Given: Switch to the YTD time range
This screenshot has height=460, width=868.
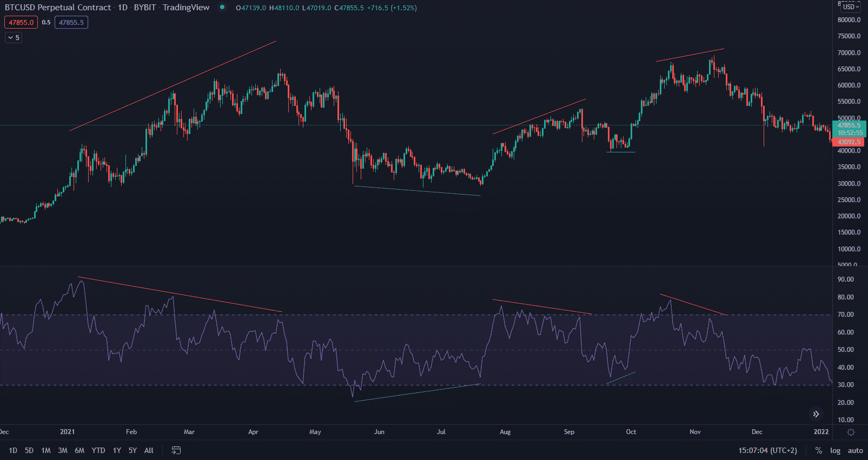Looking at the screenshot, I should click(x=98, y=450).
